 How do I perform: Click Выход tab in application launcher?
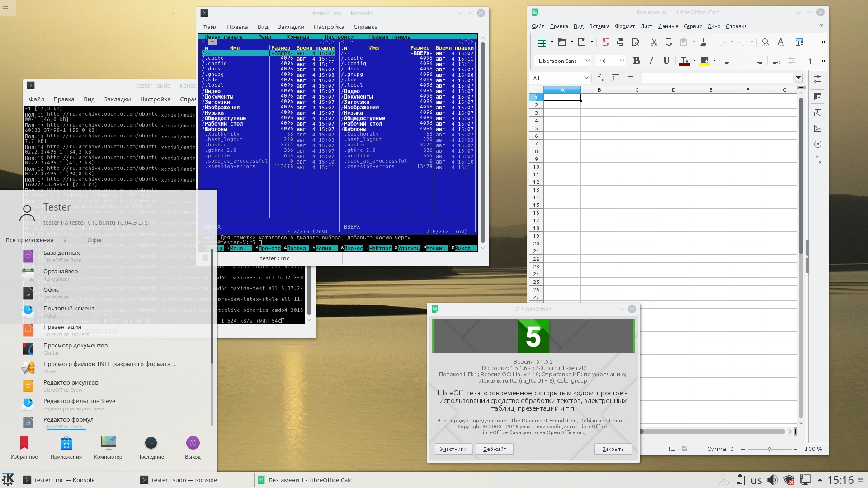pos(193,447)
